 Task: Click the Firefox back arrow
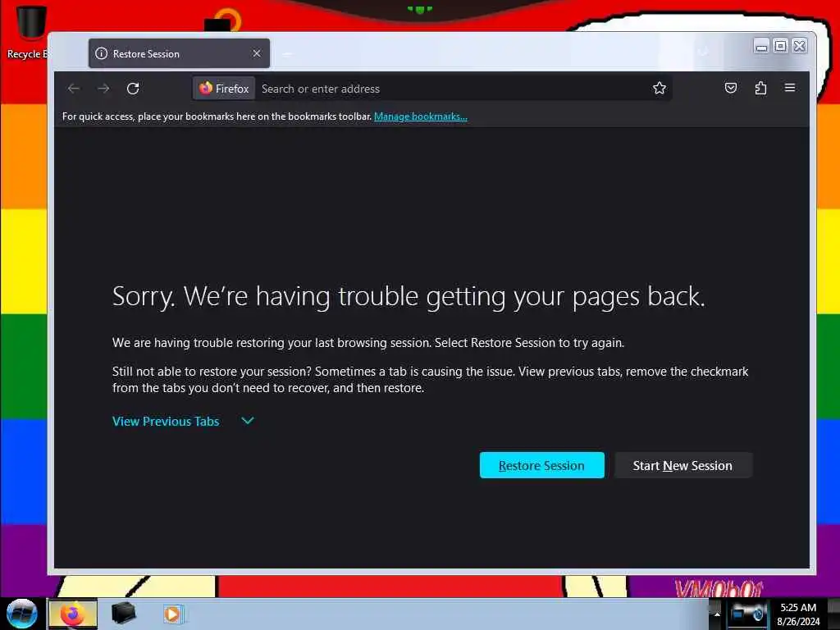tap(74, 89)
